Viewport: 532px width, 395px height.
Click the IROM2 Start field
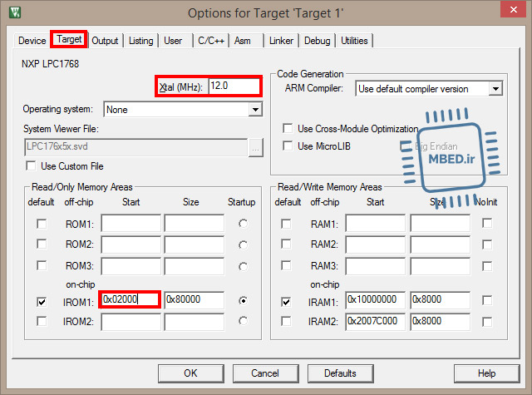coord(131,321)
